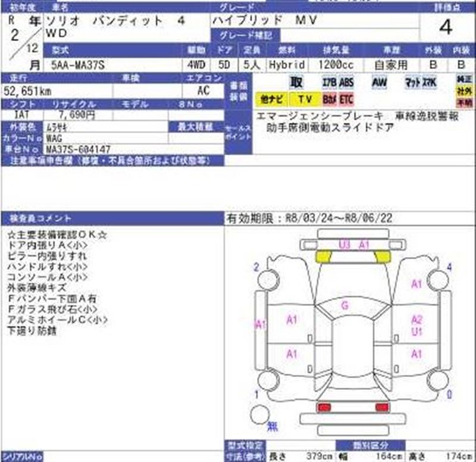
Task: Click the 1200cc displacement value
Action: [x=336, y=65]
